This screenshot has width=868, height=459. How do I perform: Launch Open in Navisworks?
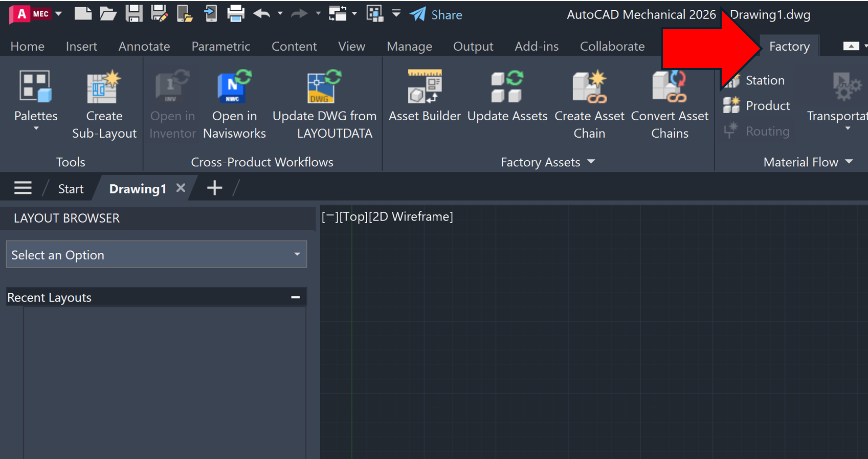coord(234,104)
